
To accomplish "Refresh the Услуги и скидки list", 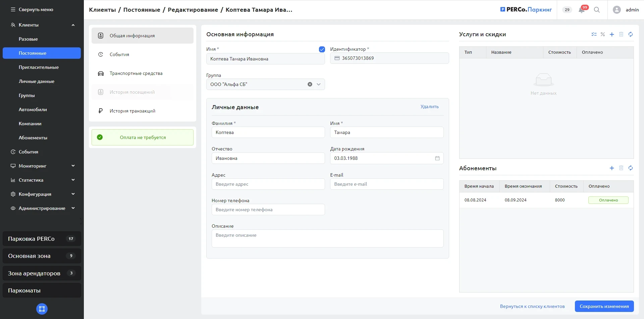I will point(631,34).
